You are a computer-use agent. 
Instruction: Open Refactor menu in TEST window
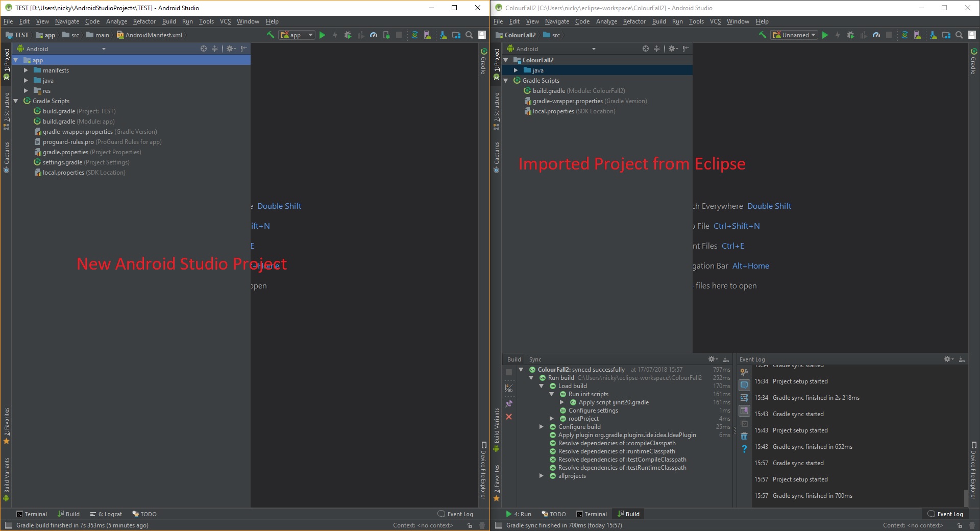pos(144,21)
